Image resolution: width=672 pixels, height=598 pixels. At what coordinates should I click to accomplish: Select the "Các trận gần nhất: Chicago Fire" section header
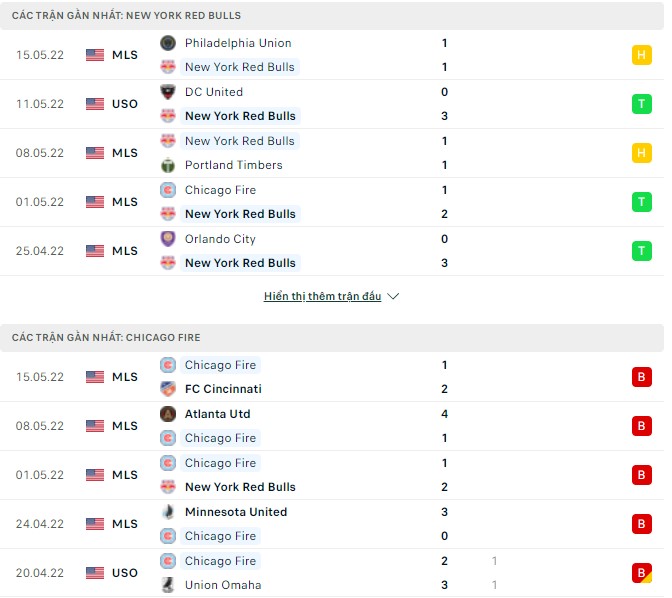[106, 338]
